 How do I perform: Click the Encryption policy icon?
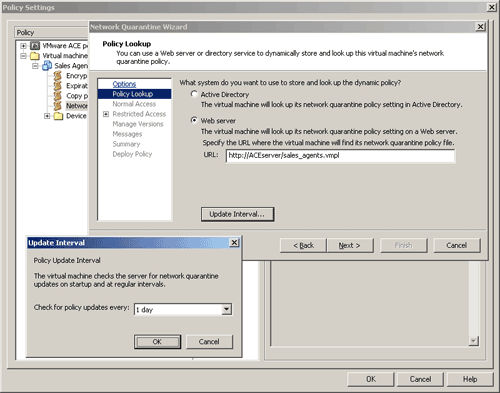(58, 76)
